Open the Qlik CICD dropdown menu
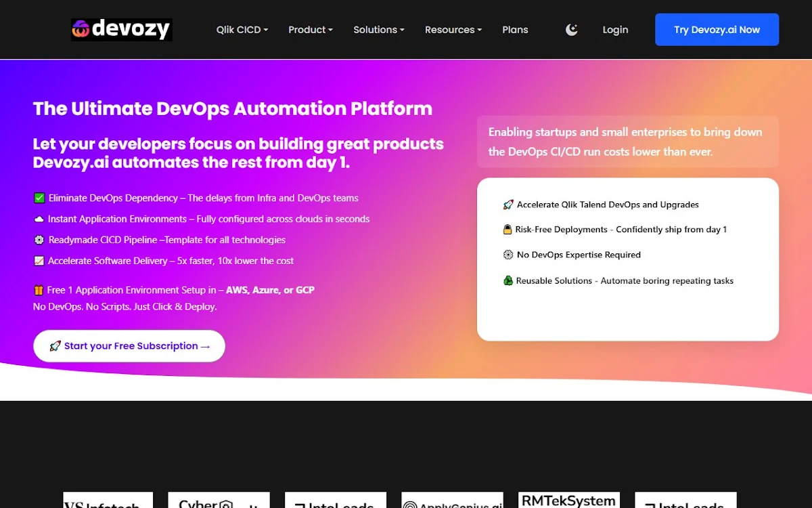Viewport: 812px width, 508px height. click(242, 30)
